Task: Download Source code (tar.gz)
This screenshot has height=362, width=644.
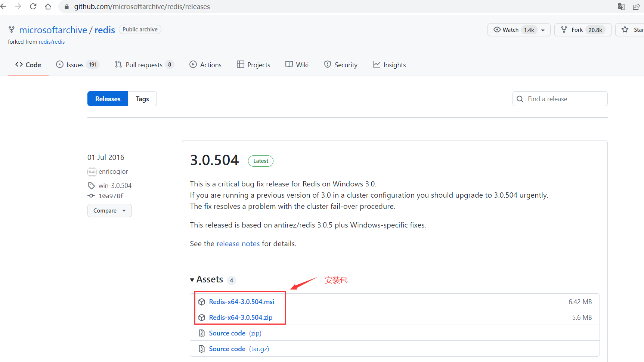Action: pos(239,349)
